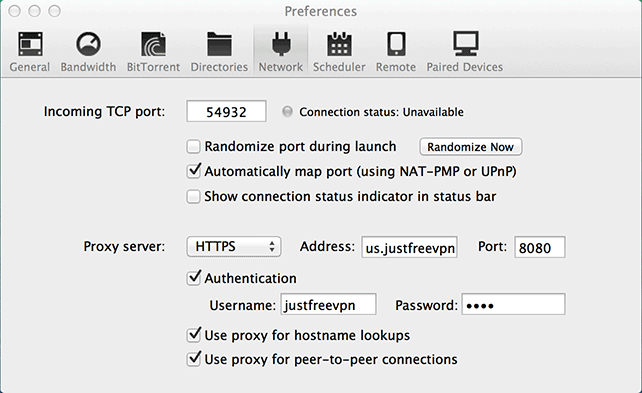Select the Network plug icon tab
The height and width of the screenshot is (393, 642).
point(281,52)
